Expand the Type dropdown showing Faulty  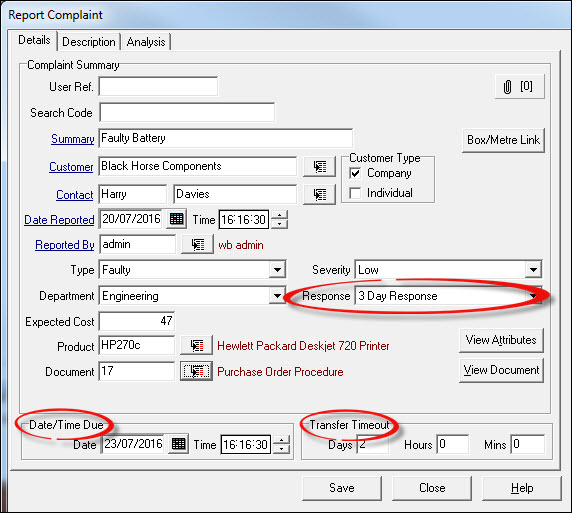coord(277,270)
